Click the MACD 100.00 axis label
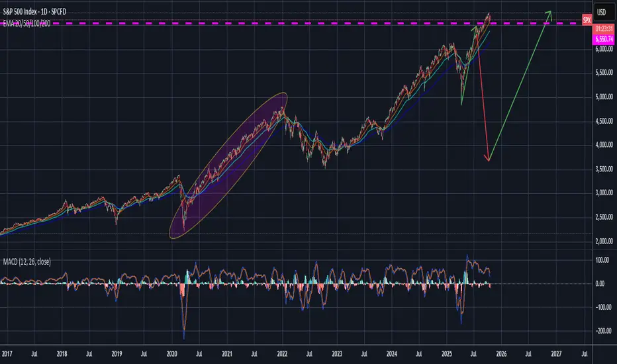 602,260
